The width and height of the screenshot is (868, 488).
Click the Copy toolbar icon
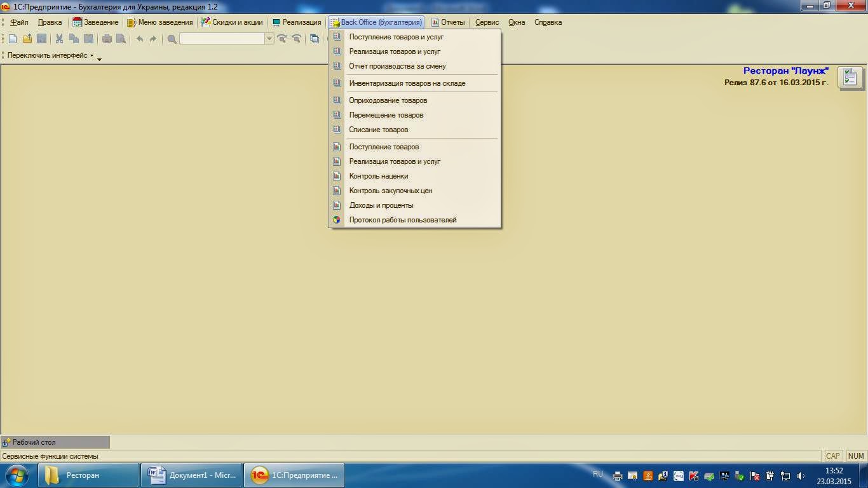coord(74,39)
